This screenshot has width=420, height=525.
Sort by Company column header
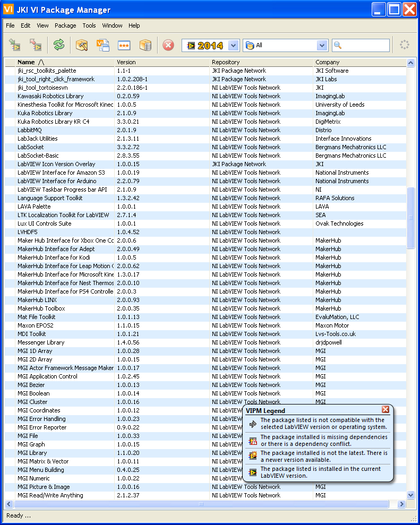327,62
